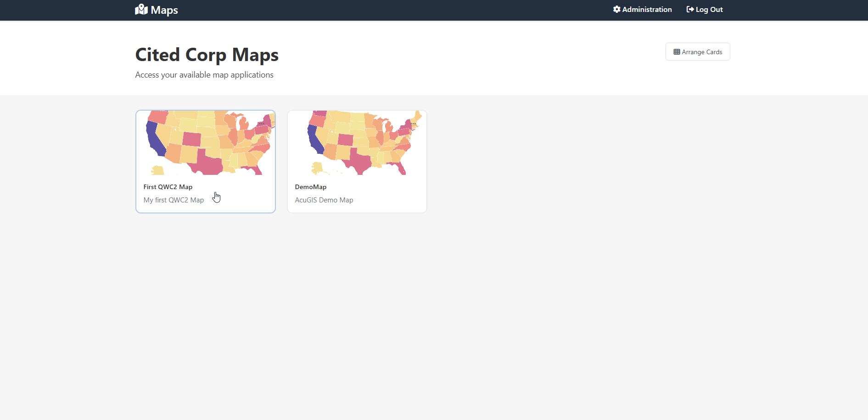The image size is (868, 420).
Task: Click purple California in the DemoMap thumbnail
Action: click(x=314, y=140)
